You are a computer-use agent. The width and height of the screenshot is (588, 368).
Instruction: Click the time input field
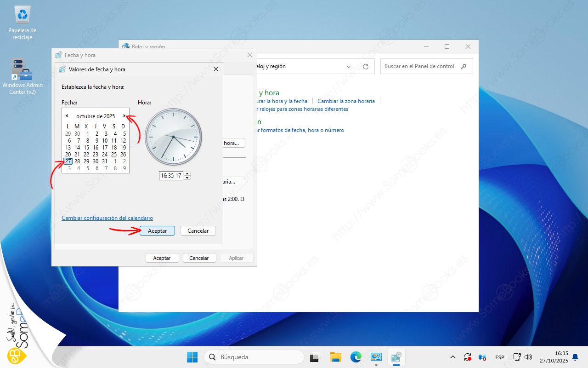coord(171,176)
